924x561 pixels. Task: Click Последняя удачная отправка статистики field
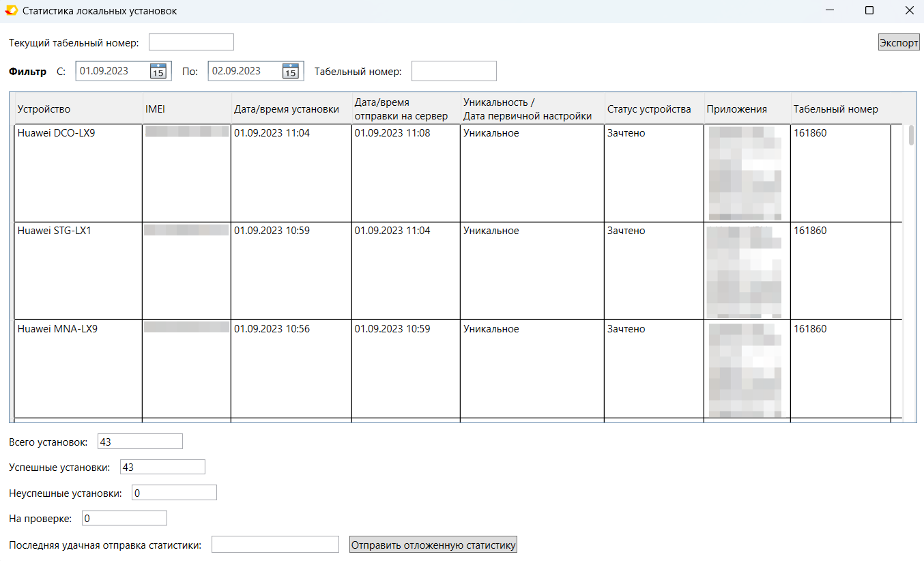pos(275,545)
